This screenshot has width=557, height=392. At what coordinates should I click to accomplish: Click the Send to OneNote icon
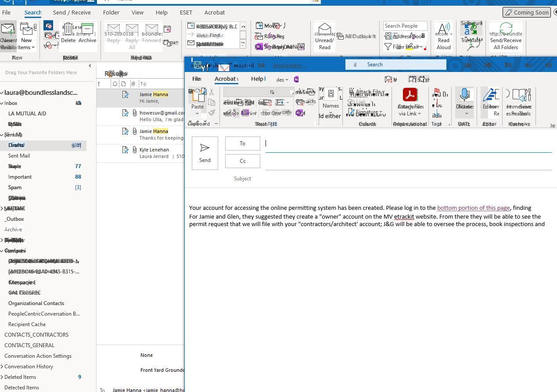(259, 47)
